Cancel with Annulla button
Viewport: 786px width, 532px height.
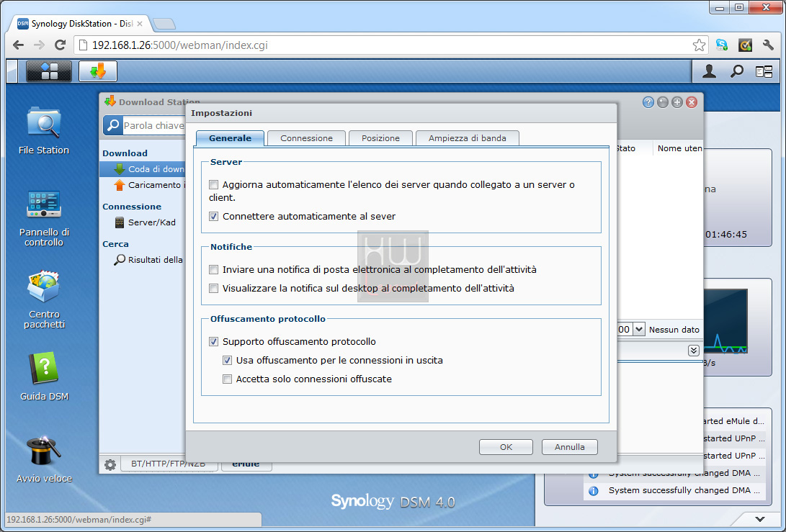click(x=569, y=447)
